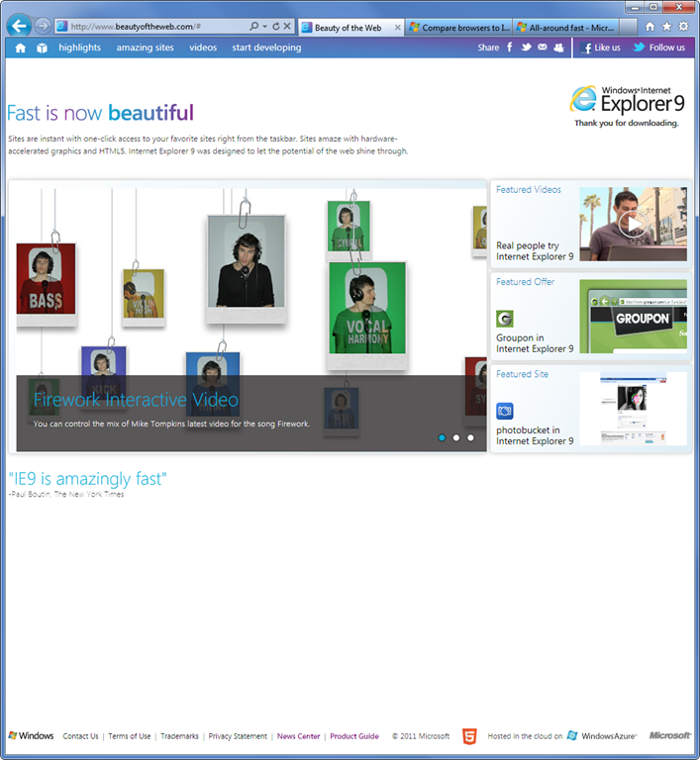Open the highlights menu item
This screenshot has width=700, height=760.
(x=79, y=47)
